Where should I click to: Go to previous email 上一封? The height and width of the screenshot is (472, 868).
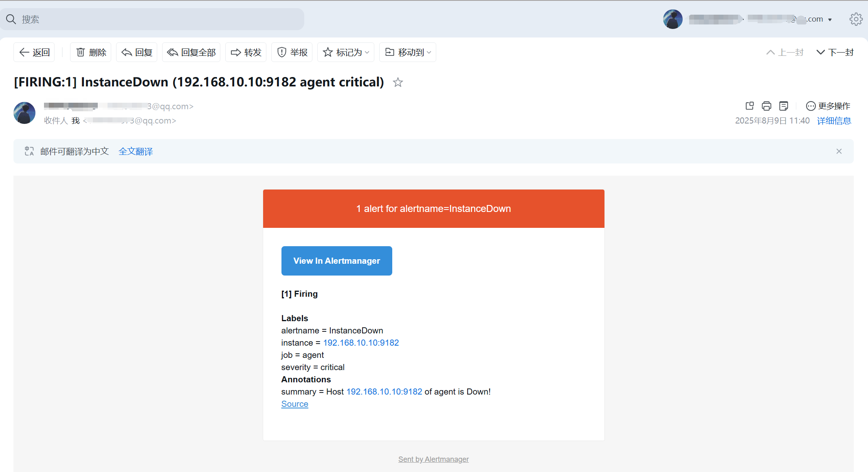pyautogui.click(x=785, y=52)
